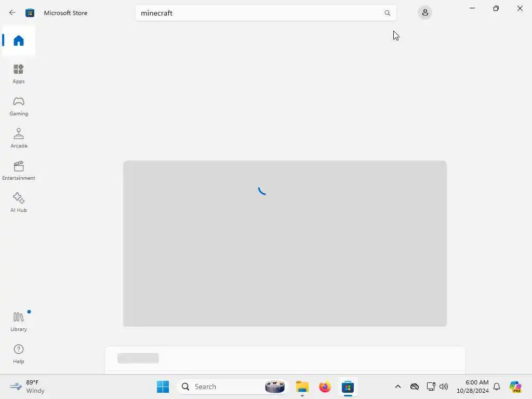
Task: Open the Copilot preview icon
Action: point(515,387)
